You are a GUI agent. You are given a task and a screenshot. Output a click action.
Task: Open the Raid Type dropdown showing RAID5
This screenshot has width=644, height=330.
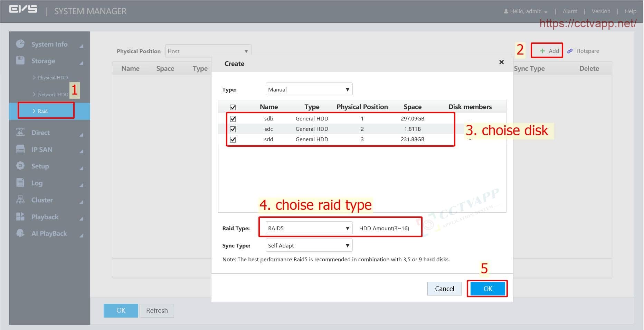click(x=309, y=228)
